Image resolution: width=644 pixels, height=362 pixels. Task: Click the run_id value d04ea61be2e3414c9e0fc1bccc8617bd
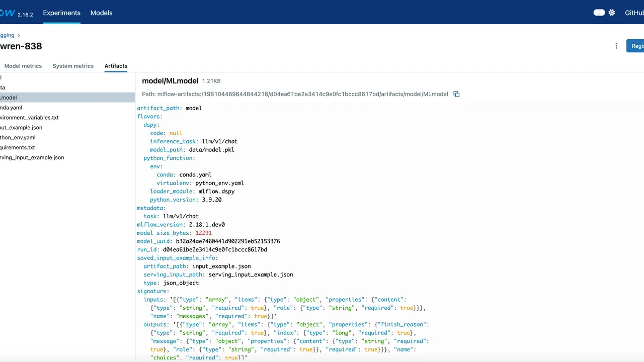coord(215,249)
